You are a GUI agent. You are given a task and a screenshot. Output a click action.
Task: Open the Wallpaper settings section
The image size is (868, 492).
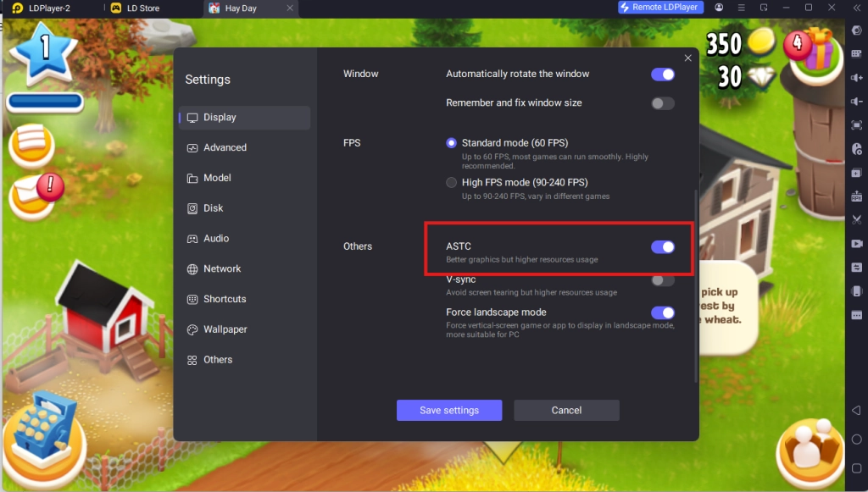[244, 329]
